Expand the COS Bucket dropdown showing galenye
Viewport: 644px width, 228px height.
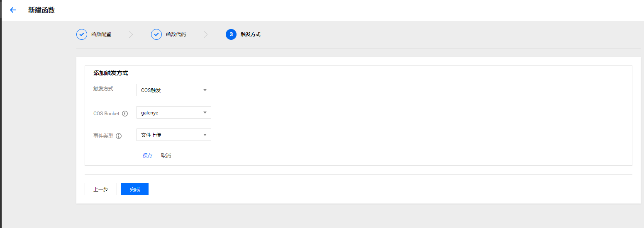click(173, 112)
